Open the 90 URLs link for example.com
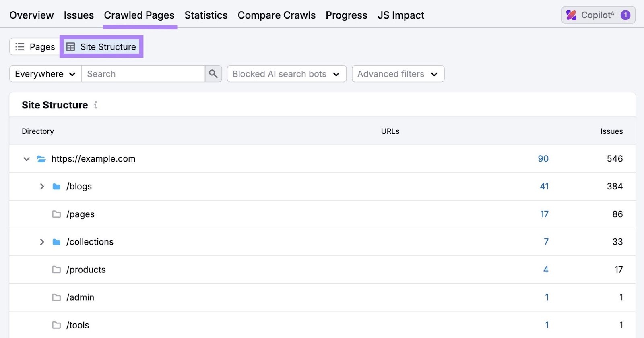The width and height of the screenshot is (644, 338). 543,159
